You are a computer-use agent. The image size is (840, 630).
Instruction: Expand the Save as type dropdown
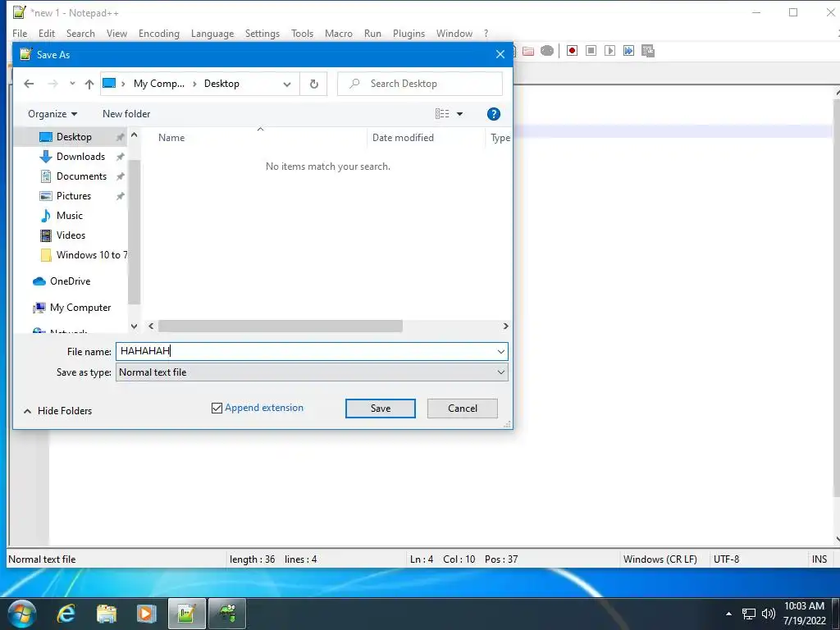pyautogui.click(x=501, y=372)
